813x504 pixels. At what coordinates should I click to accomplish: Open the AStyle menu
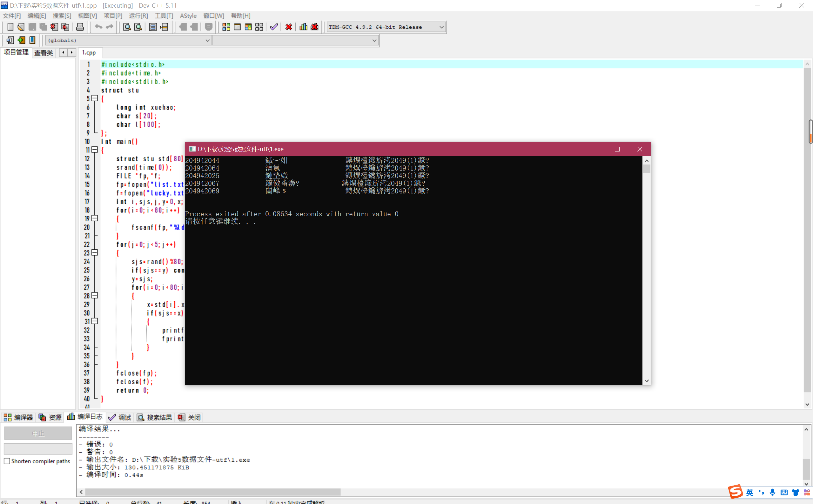188,16
